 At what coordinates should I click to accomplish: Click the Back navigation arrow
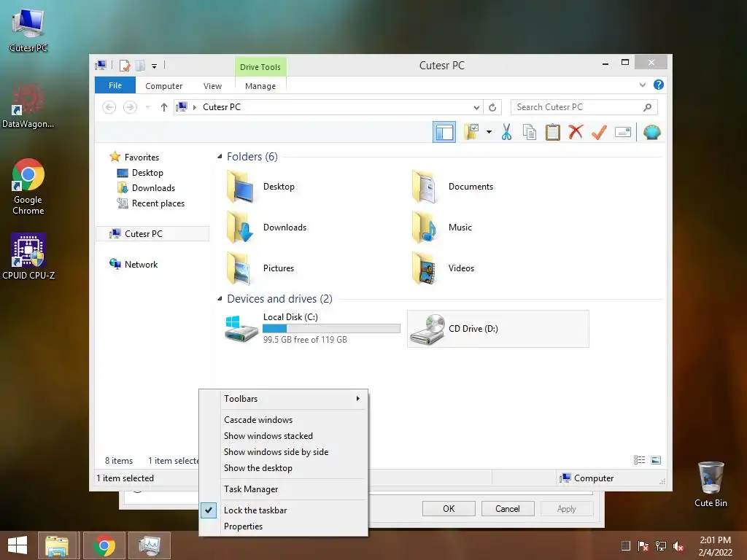(x=109, y=107)
